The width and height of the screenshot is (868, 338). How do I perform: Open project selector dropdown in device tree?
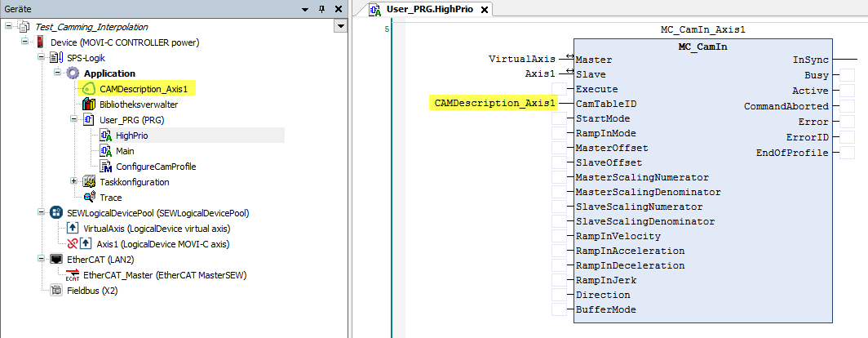click(x=340, y=26)
